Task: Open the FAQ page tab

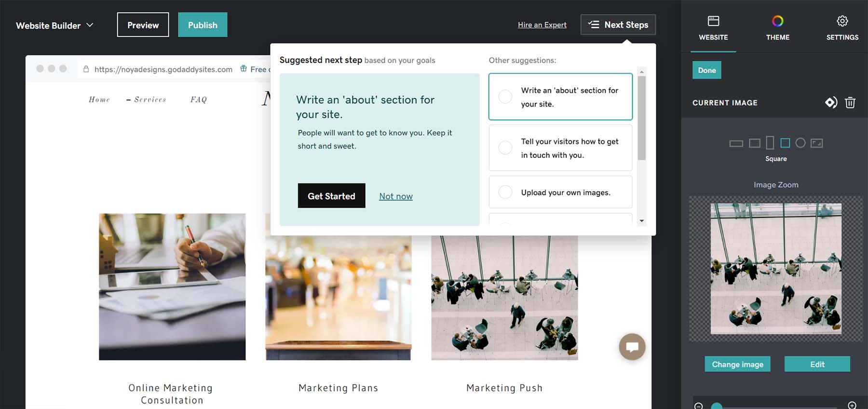Action: click(x=198, y=100)
